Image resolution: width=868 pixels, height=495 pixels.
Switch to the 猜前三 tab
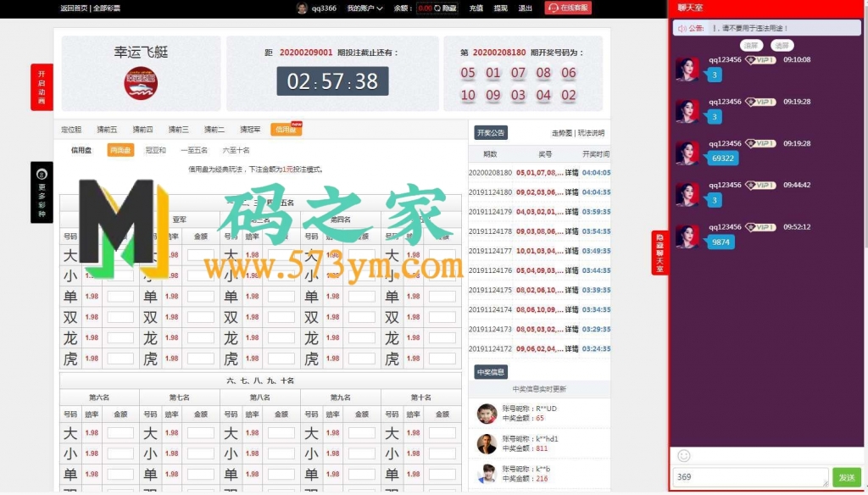tap(178, 130)
